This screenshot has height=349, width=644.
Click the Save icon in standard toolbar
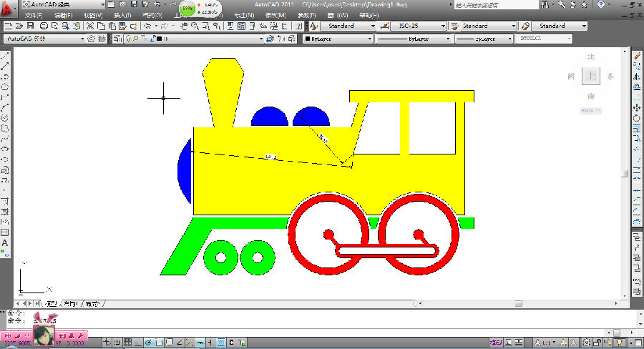pos(29,26)
